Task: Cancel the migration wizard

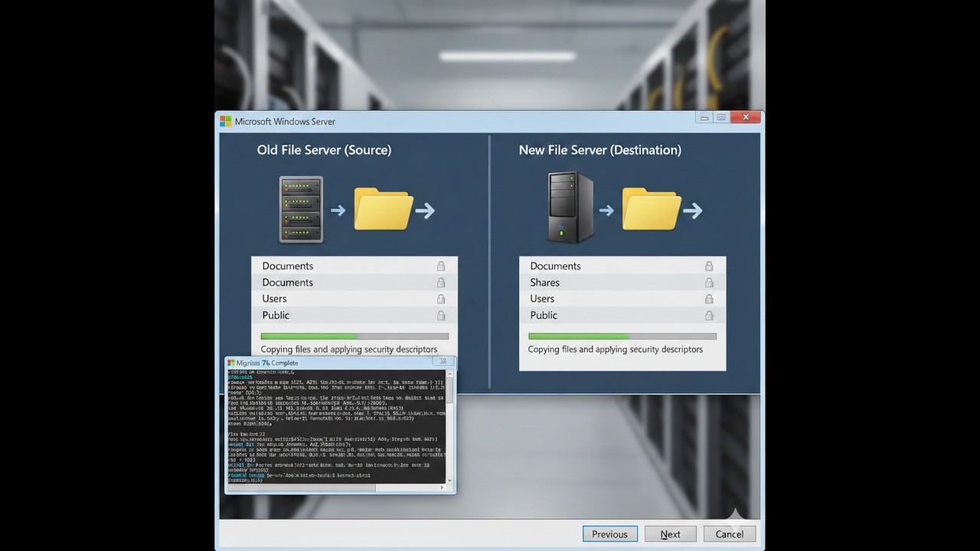Action: coord(729,534)
